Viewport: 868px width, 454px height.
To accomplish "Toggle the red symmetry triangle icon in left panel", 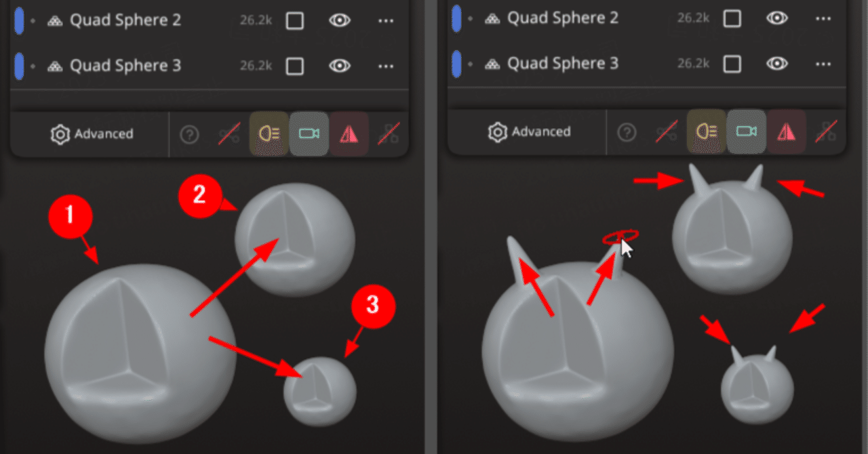I will coord(349,133).
